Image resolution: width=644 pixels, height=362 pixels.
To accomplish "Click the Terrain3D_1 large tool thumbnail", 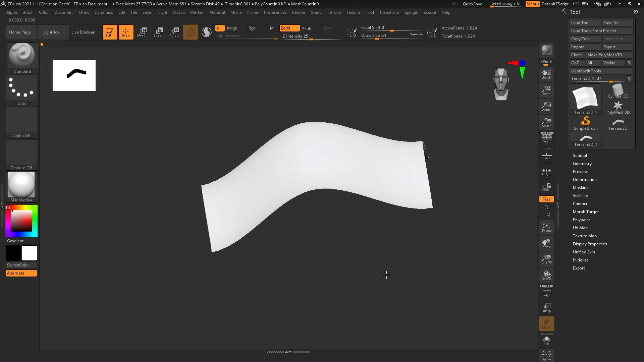I will tap(586, 99).
